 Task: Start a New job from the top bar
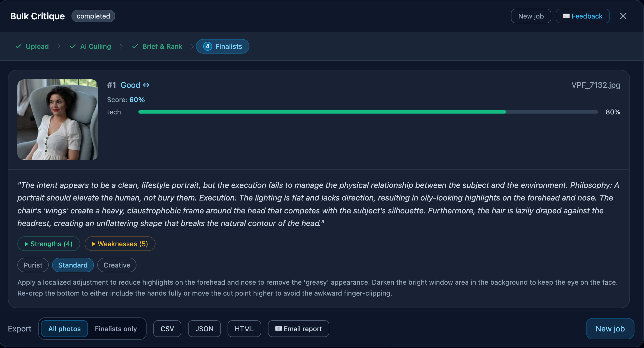(531, 16)
